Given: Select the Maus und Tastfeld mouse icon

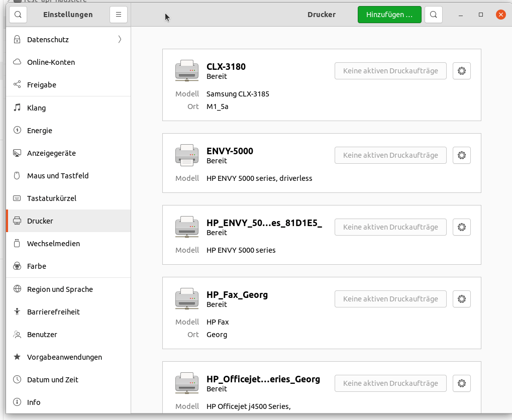Looking at the screenshot, I should pos(17,175).
